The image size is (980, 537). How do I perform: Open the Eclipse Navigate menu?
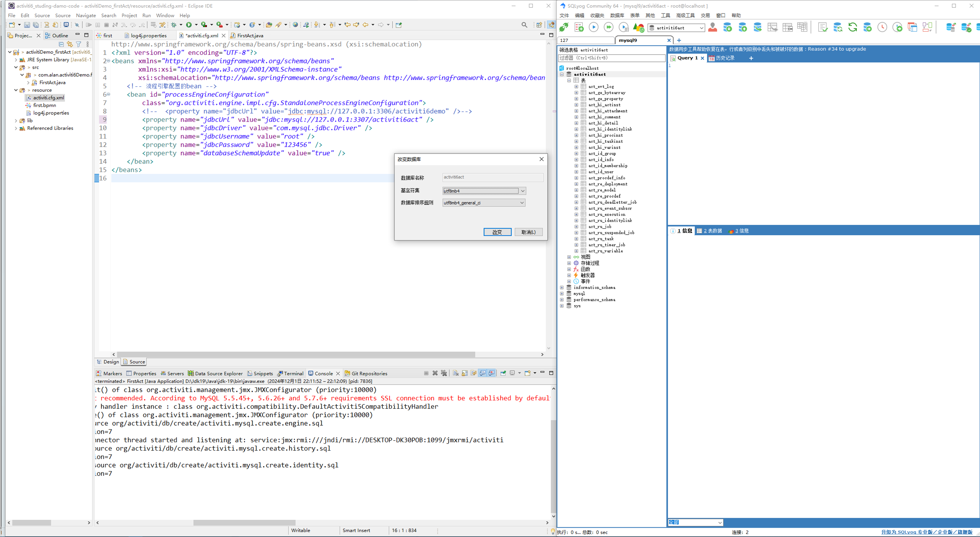pyautogui.click(x=86, y=15)
